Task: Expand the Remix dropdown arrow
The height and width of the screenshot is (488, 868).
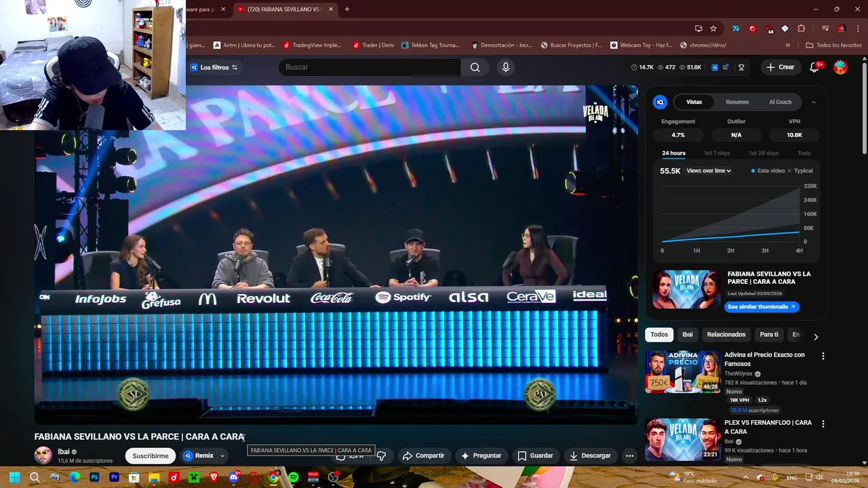Action: click(x=222, y=455)
